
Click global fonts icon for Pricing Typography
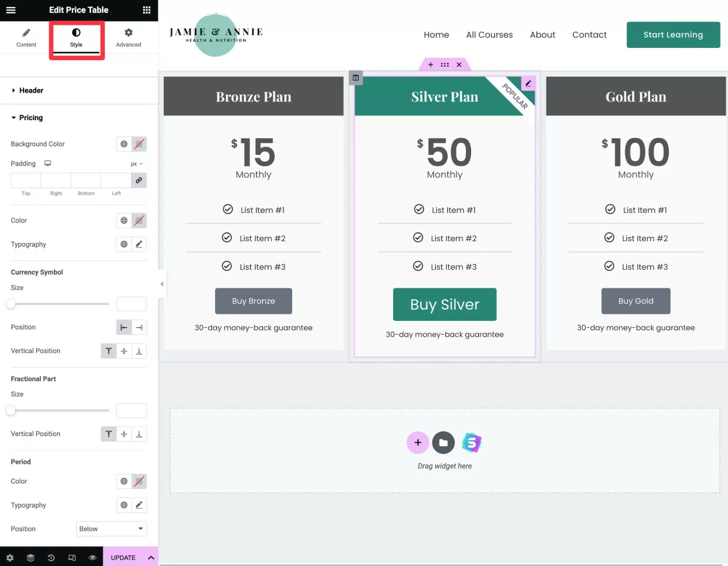[x=124, y=244]
